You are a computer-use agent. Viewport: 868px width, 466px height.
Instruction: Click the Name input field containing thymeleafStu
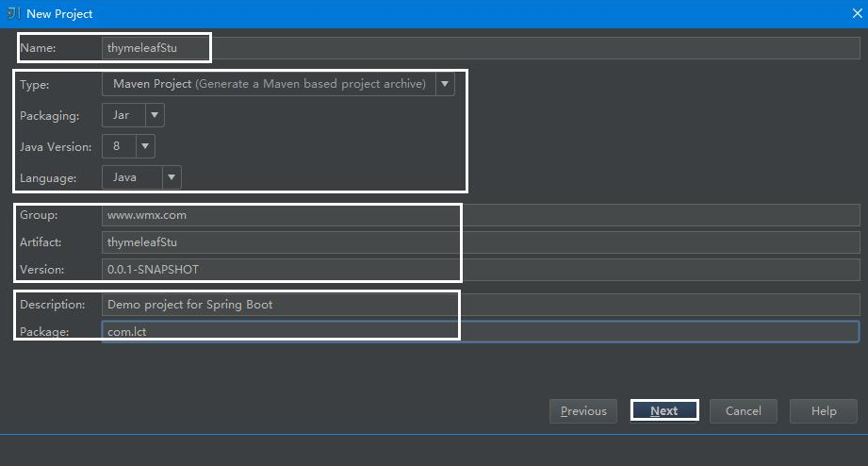(x=481, y=48)
